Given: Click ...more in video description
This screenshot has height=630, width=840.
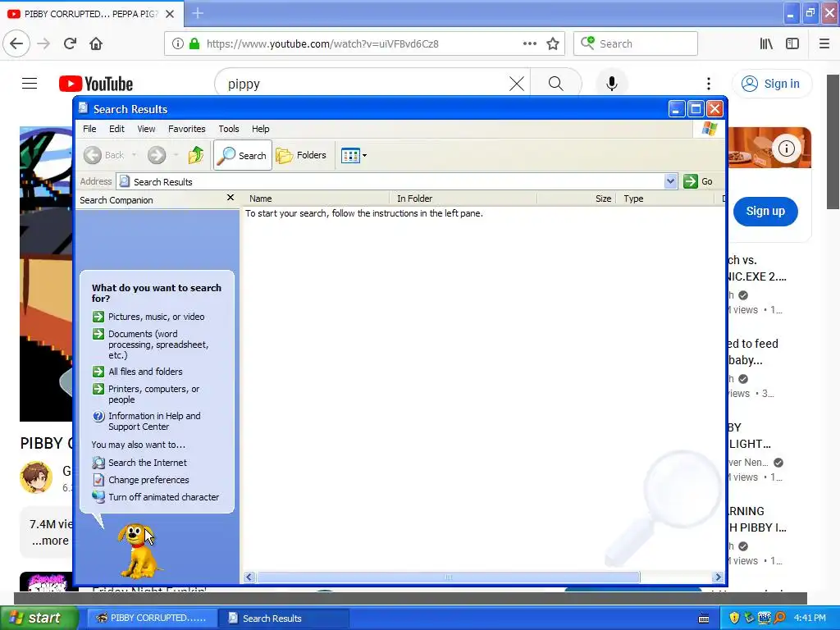Looking at the screenshot, I should pos(50,541).
